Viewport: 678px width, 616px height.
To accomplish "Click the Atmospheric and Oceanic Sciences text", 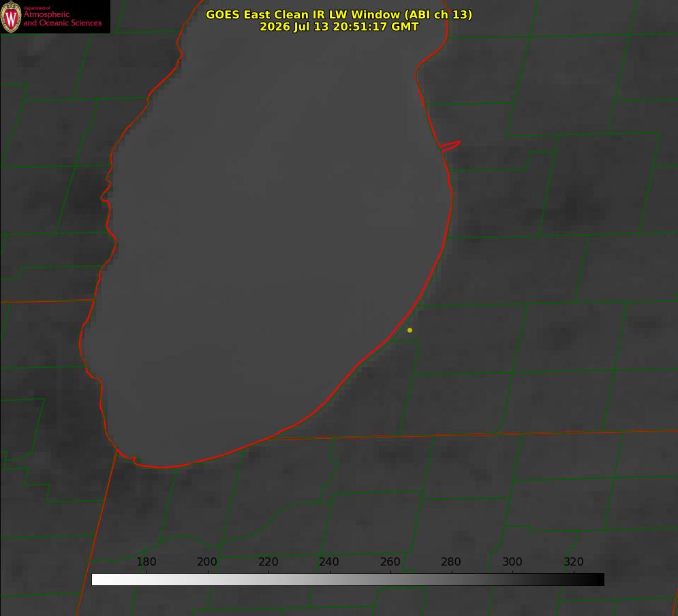I will pos(62,18).
